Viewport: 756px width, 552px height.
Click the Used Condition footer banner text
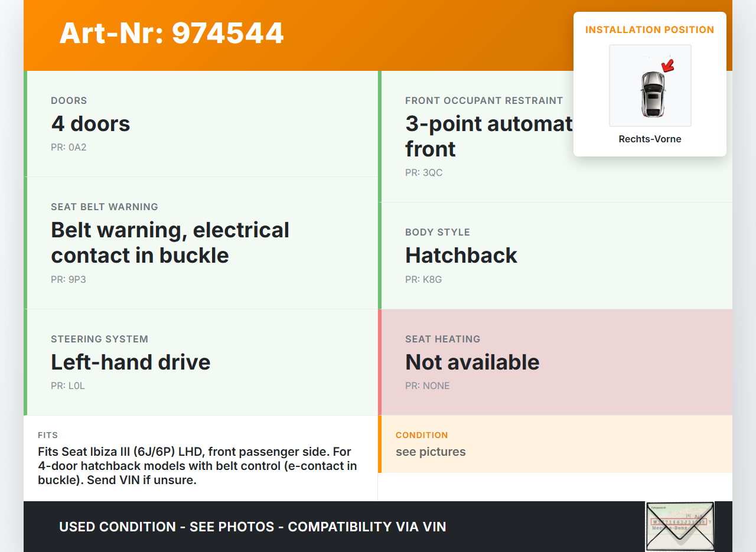tap(253, 527)
